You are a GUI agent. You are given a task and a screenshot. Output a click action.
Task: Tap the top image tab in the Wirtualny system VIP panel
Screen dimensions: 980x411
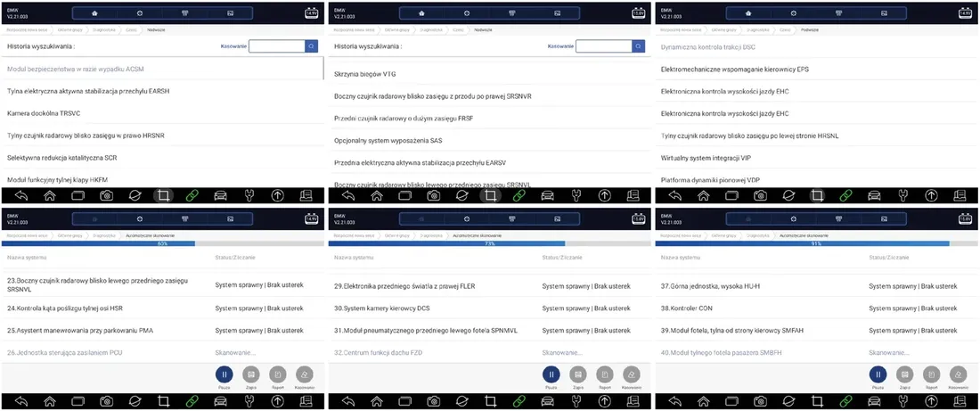pyautogui.click(x=884, y=12)
